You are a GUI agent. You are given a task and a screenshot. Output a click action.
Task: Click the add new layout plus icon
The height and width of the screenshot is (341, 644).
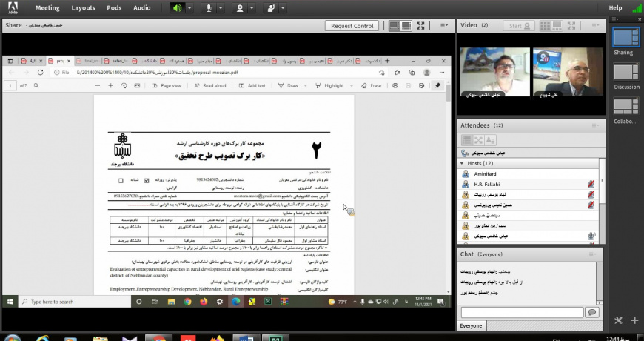634,320
